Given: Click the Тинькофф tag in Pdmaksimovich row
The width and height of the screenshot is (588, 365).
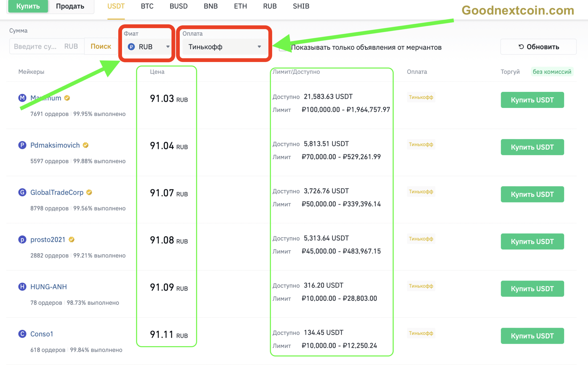Looking at the screenshot, I should point(421,144).
